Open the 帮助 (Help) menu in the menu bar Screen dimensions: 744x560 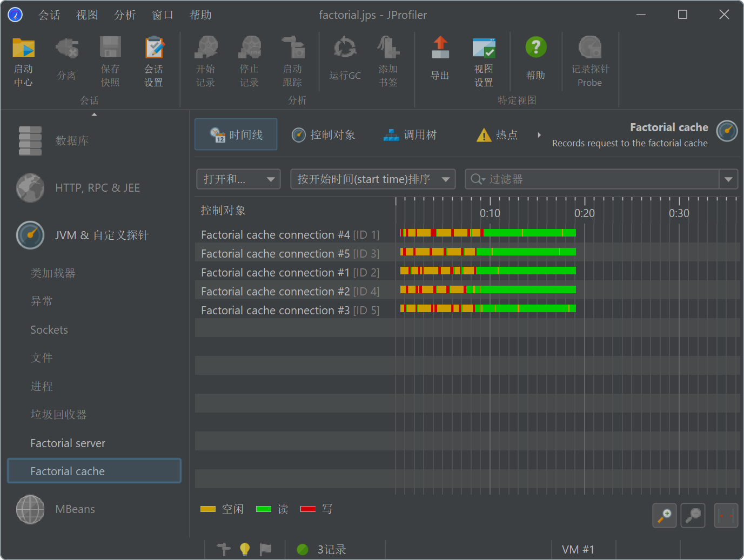point(200,15)
